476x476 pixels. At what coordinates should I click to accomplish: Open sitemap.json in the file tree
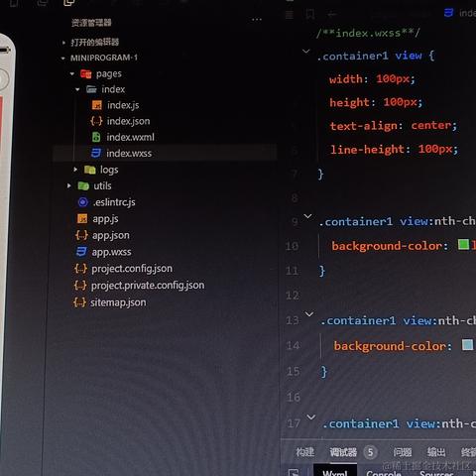[118, 302]
